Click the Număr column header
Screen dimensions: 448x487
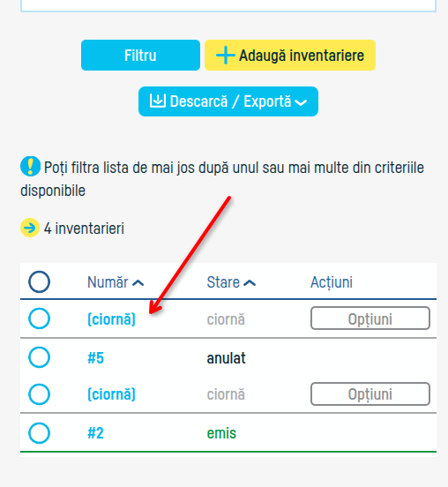[108, 282]
